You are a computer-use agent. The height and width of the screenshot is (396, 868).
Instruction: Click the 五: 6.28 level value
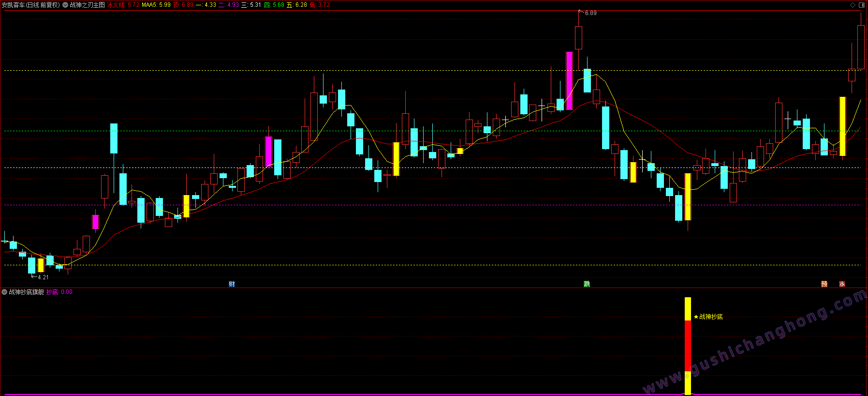point(297,5)
